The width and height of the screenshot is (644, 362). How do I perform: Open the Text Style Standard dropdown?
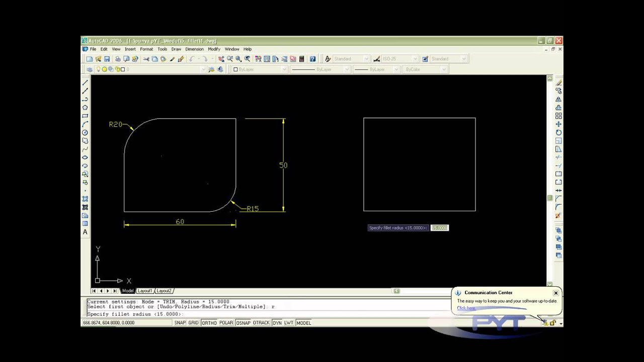[x=351, y=59]
